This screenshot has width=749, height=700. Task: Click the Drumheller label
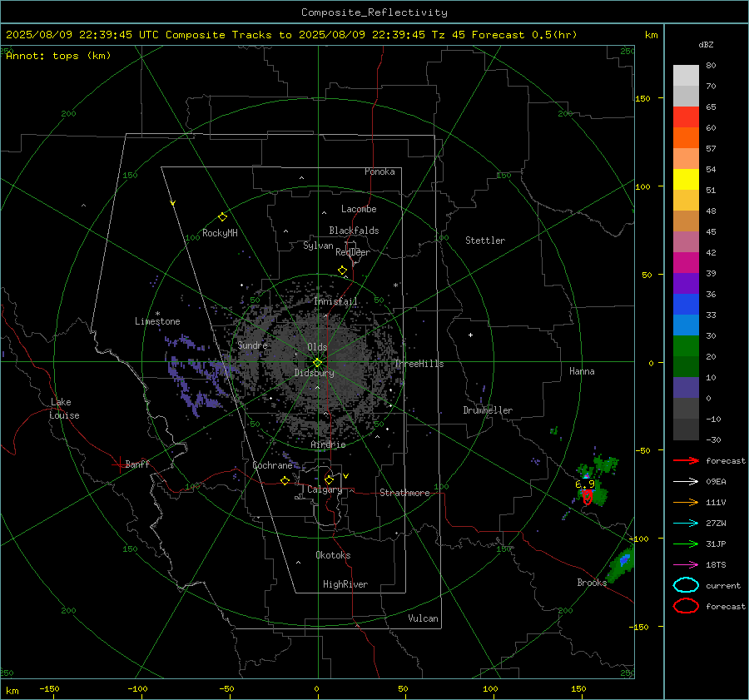pyautogui.click(x=488, y=410)
